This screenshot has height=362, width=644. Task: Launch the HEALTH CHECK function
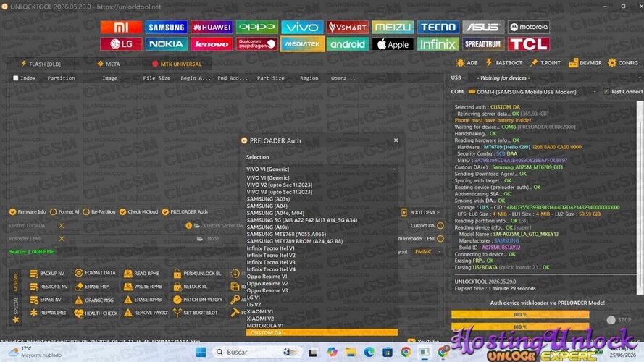pos(96,313)
